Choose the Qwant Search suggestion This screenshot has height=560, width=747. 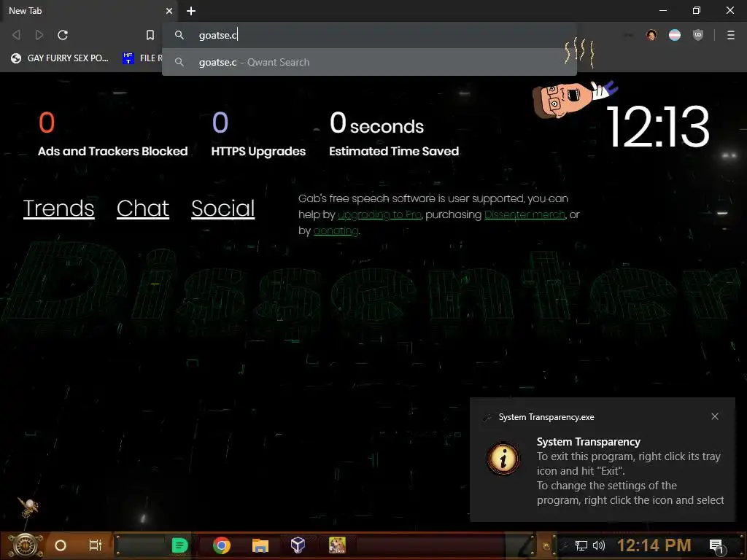pos(369,63)
